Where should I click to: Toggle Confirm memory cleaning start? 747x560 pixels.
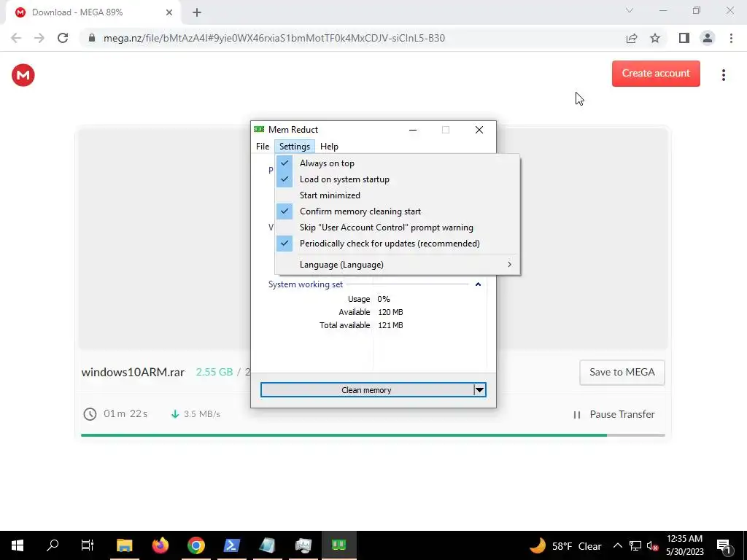[x=398, y=211]
